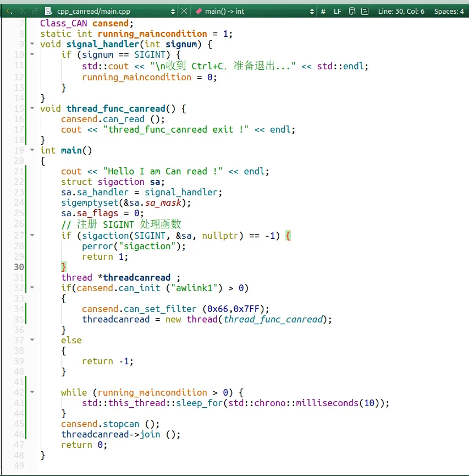Click 'stopcan' on line 45
This screenshot has width=469, height=476.
121,424
